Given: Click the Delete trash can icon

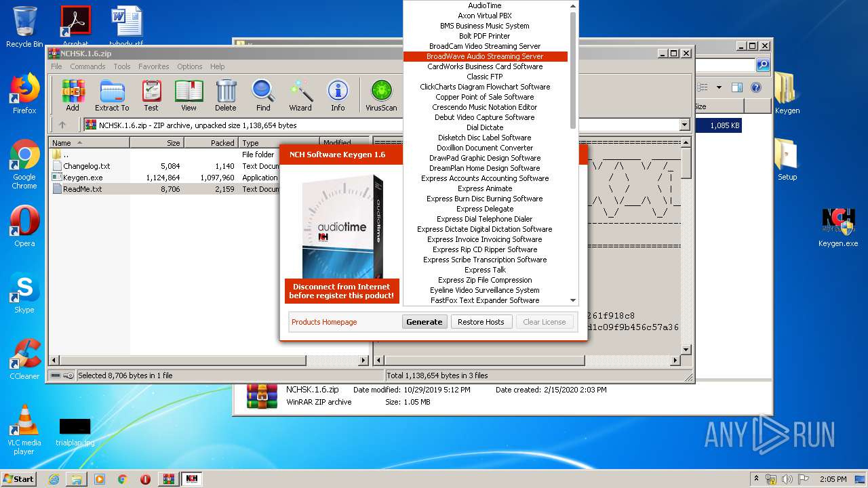Looking at the screenshot, I should click(x=226, y=95).
